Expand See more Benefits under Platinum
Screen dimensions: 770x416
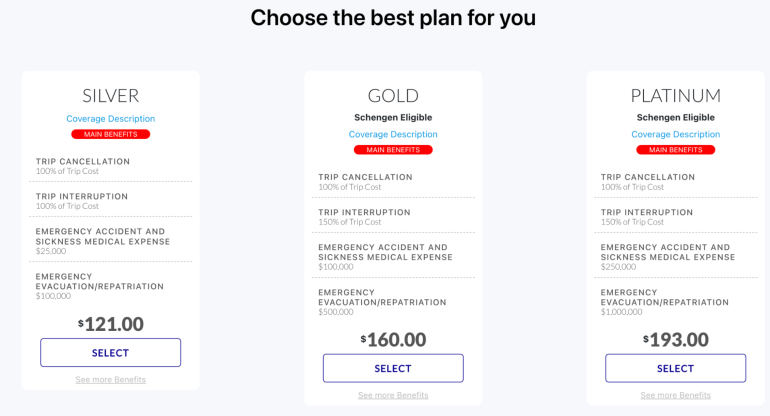pos(675,395)
